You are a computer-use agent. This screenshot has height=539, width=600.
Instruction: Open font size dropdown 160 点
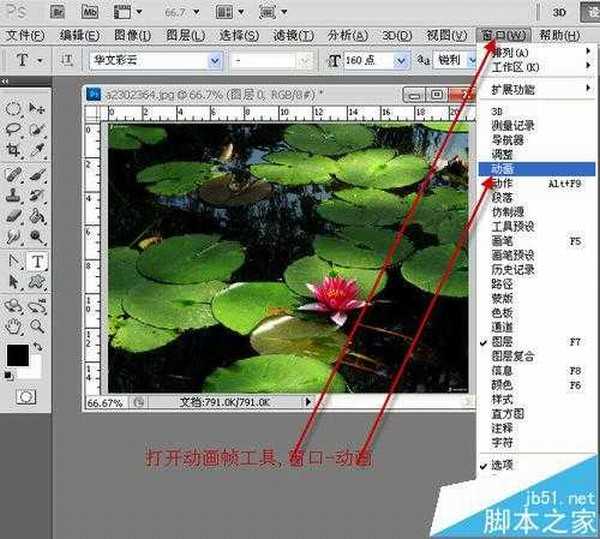401,60
